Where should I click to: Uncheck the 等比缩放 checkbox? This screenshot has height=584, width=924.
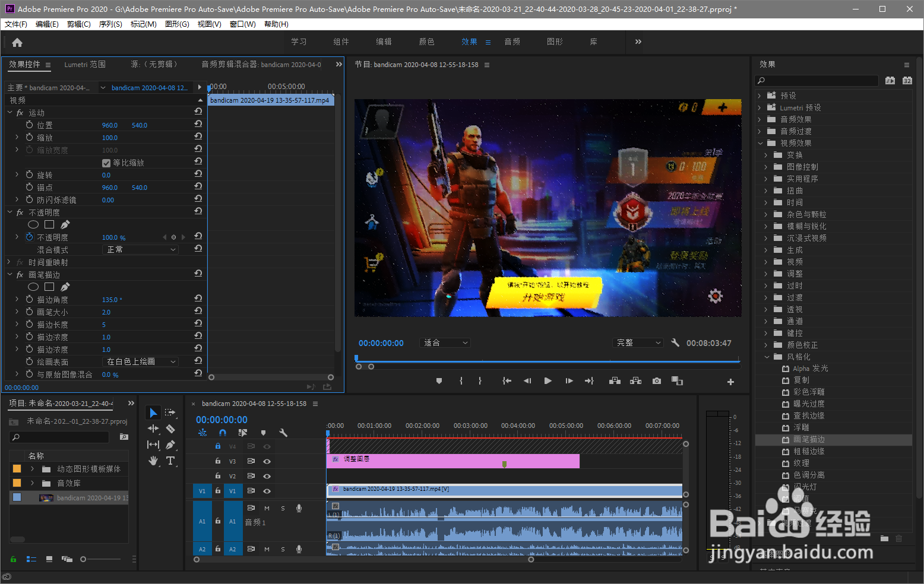click(x=106, y=163)
